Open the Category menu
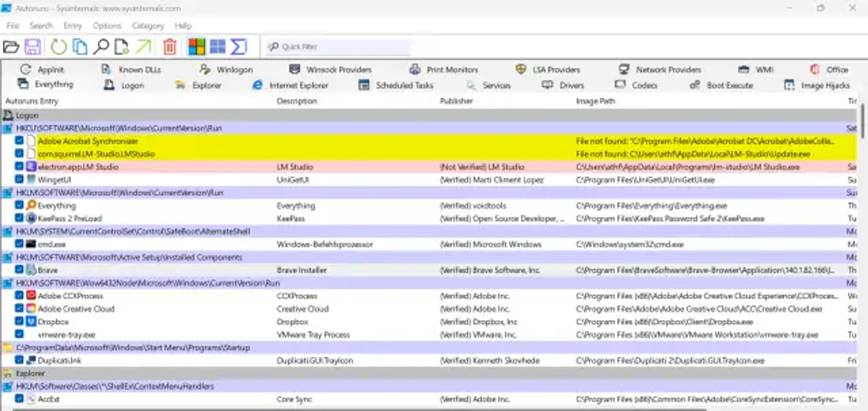Image resolution: width=868 pixels, height=411 pixels. (148, 26)
